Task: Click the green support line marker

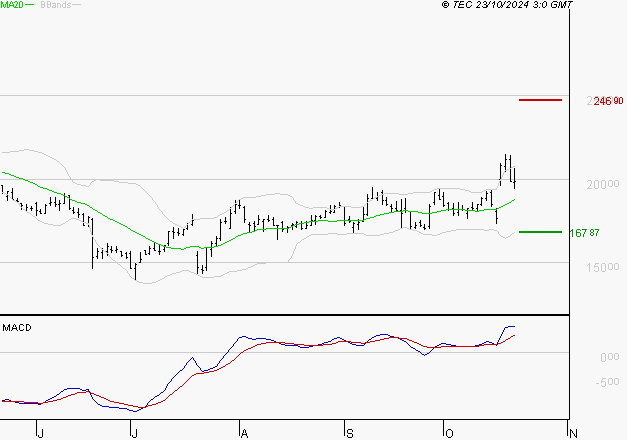Action: (540, 232)
